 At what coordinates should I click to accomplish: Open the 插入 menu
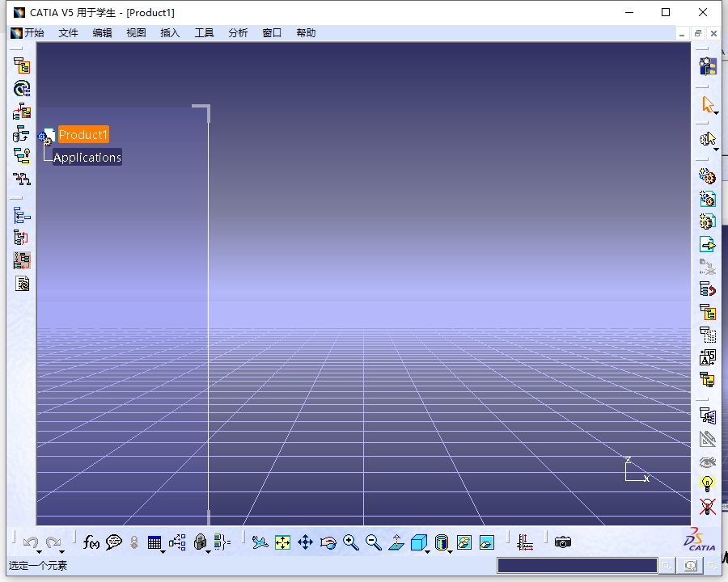click(x=170, y=33)
